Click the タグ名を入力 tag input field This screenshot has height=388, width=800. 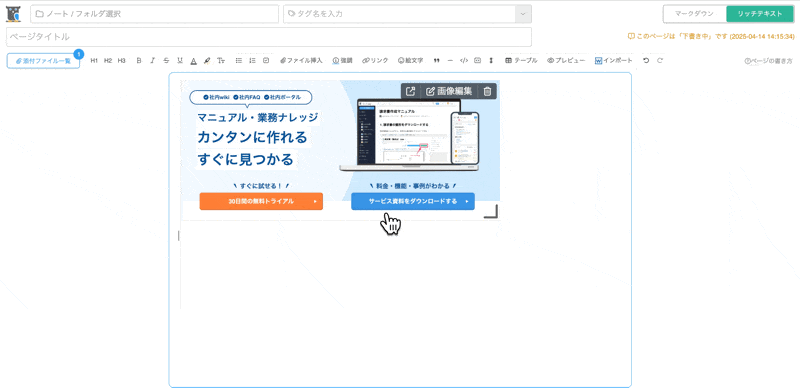tap(399, 14)
